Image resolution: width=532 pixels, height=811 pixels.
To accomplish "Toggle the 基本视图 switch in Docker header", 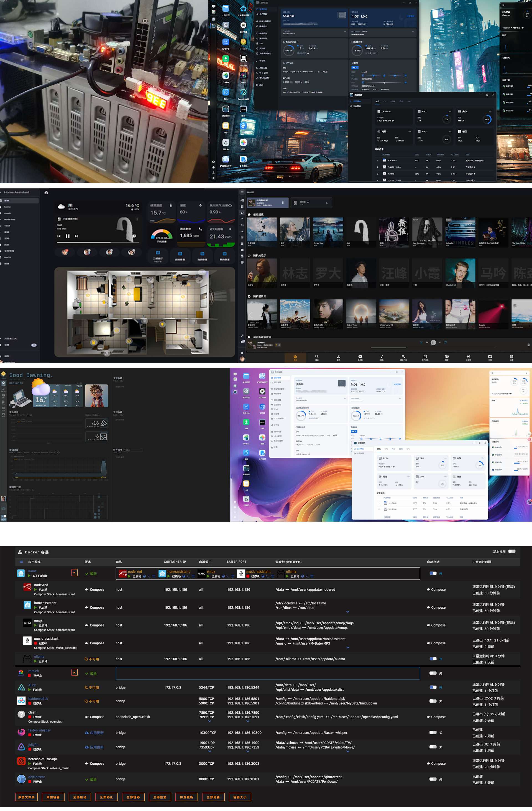I will point(511,551).
